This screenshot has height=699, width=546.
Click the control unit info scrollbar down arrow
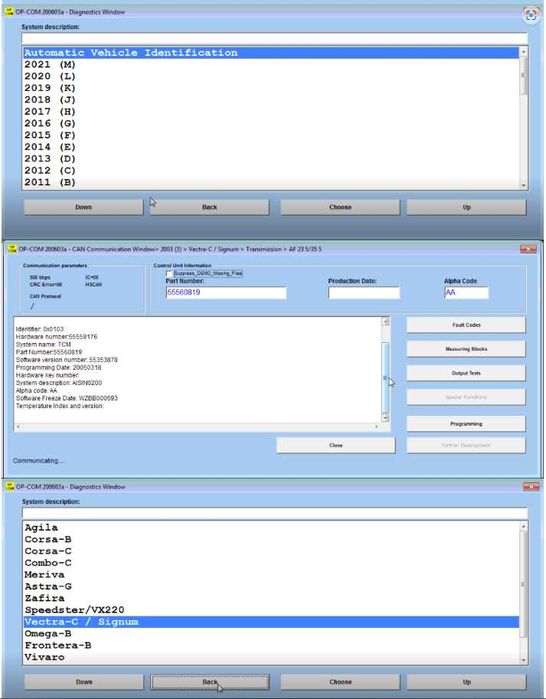tap(386, 418)
